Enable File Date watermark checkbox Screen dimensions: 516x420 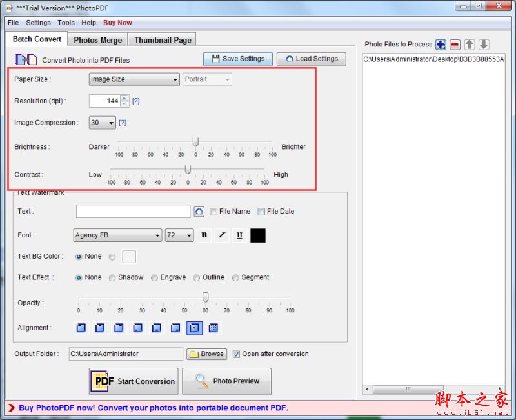coord(261,212)
